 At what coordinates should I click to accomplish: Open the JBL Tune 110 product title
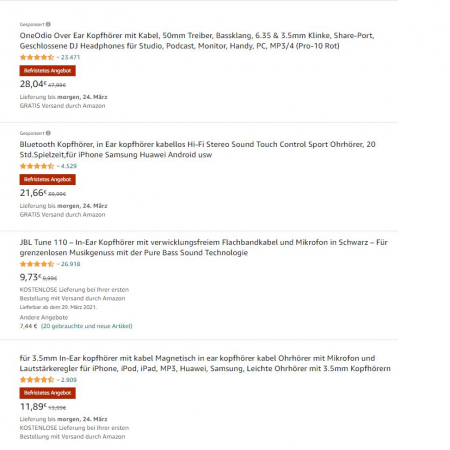203,247
